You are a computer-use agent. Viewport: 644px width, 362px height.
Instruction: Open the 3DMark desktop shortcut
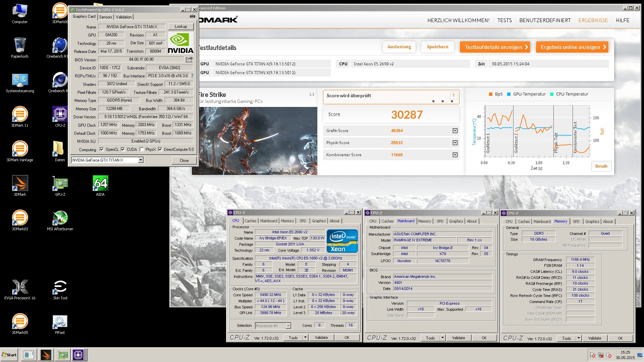(20, 186)
